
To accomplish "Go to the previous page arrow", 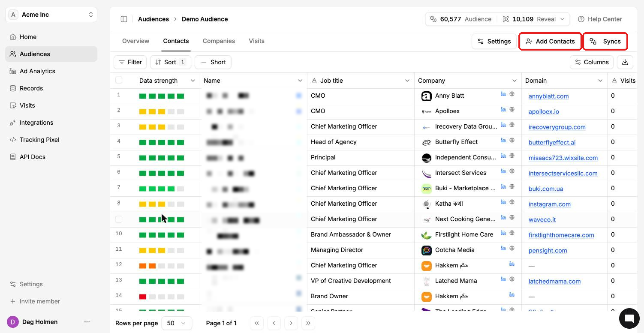I will point(274,323).
